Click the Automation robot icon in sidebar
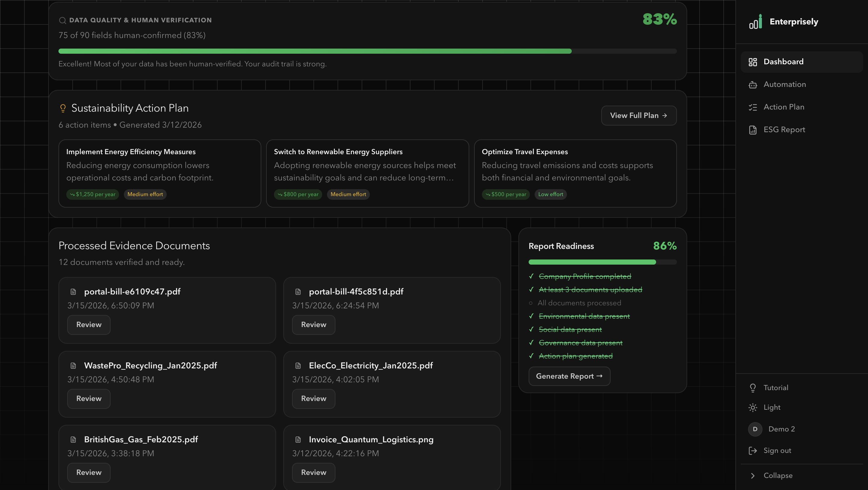 point(753,85)
